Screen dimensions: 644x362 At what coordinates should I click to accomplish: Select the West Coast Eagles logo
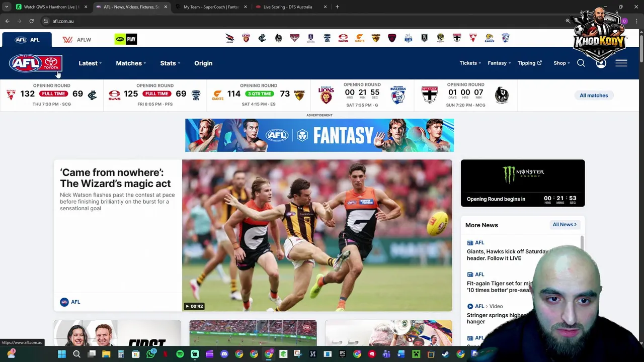[x=489, y=38]
